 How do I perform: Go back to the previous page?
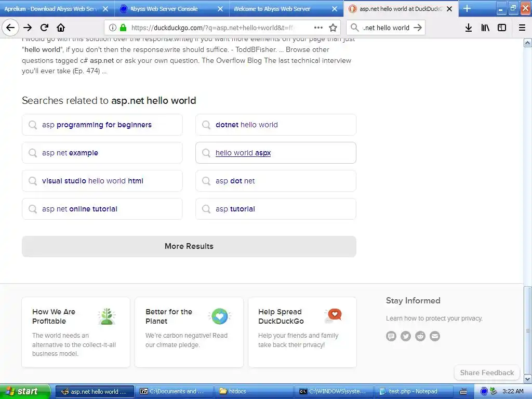point(10,28)
